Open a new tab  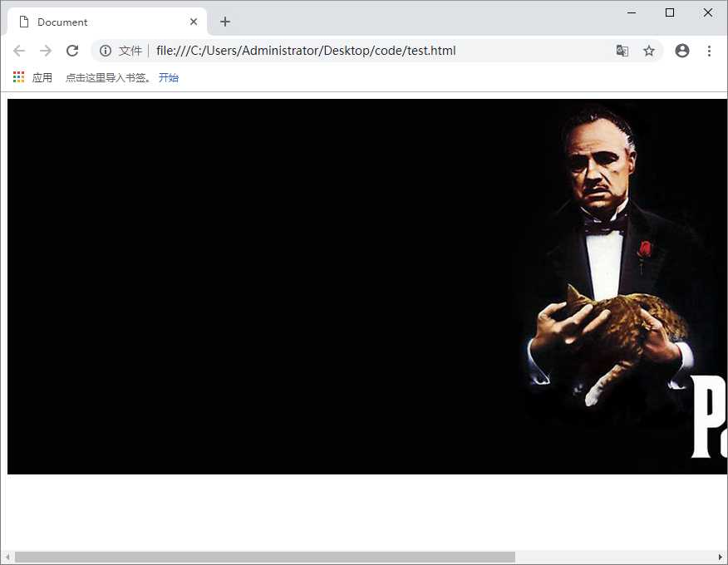coord(225,22)
